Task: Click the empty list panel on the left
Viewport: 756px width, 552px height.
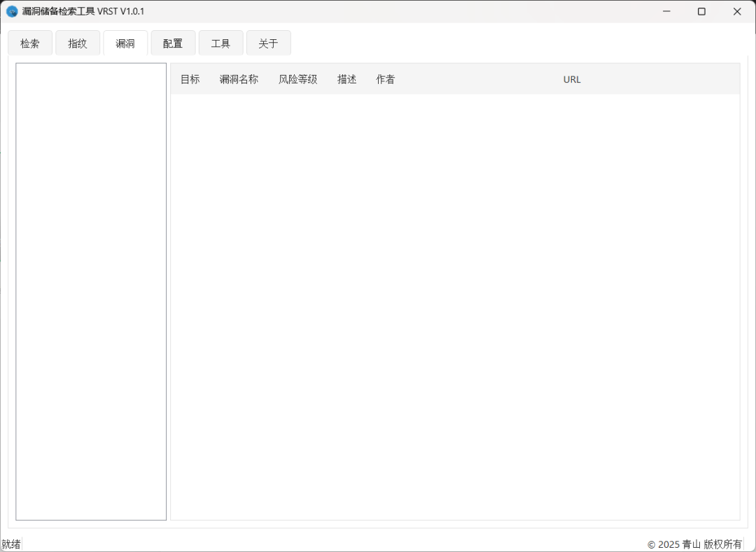Action: click(91, 291)
